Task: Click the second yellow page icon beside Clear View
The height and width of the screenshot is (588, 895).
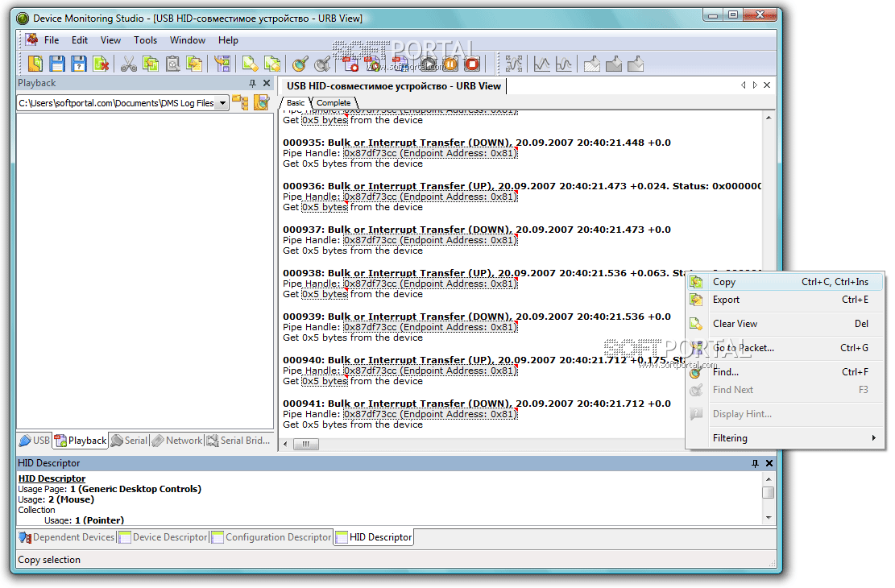Action: tap(272, 64)
